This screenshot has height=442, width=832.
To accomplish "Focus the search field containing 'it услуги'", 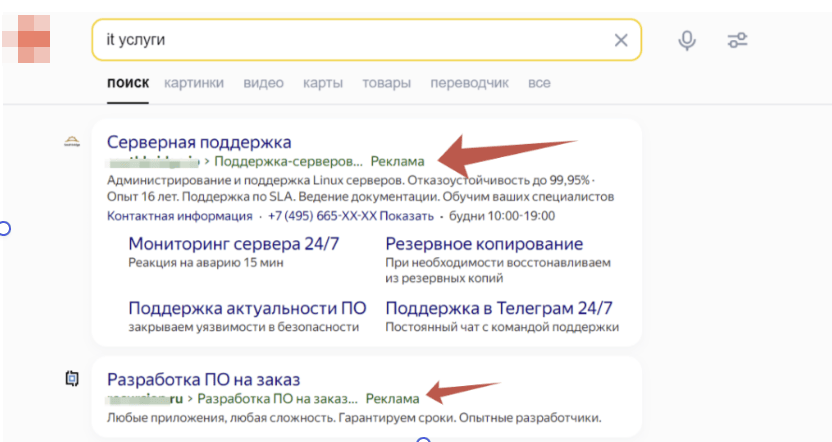I will coord(366,40).
